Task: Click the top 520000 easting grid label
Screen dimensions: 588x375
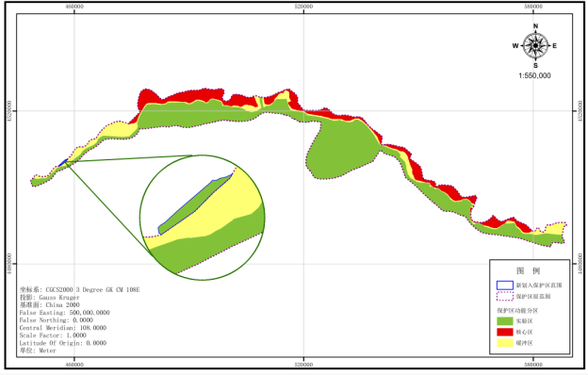Action: 303,7
